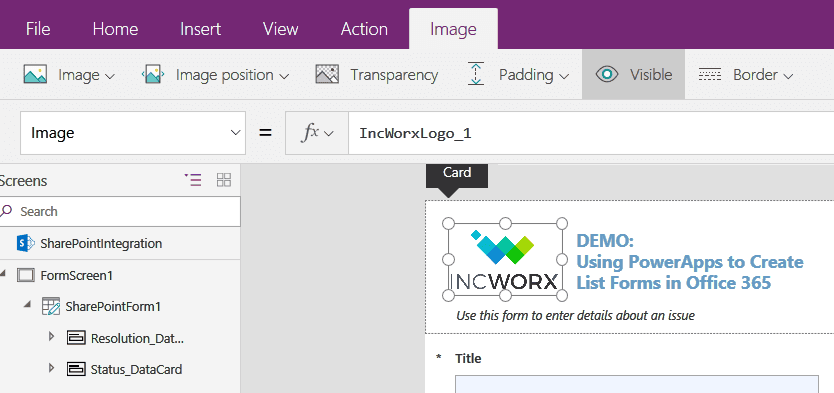Click the Image picture icon in ribbon
The width and height of the screenshot is (834, 393).
[35, 74]
